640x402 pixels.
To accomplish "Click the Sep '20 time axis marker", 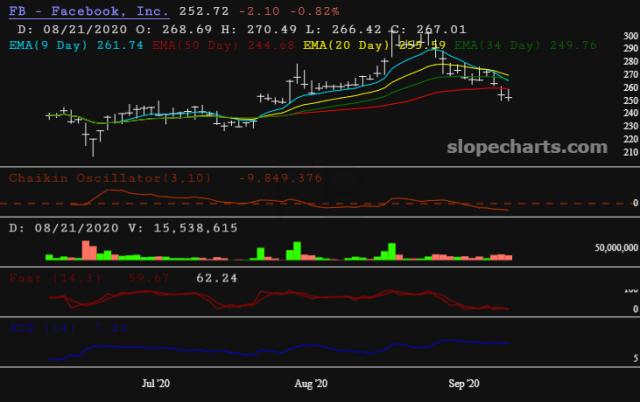I will [x=464, y=383].
